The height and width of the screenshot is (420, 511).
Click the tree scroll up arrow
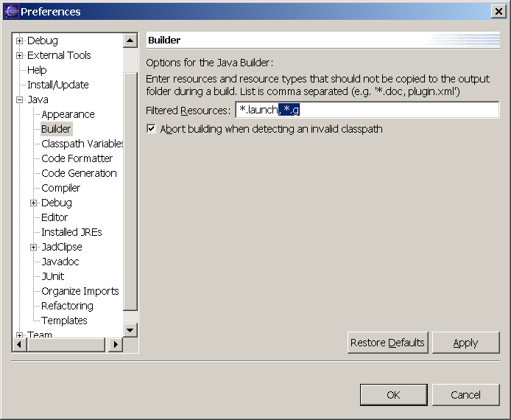tap(130, 41)
